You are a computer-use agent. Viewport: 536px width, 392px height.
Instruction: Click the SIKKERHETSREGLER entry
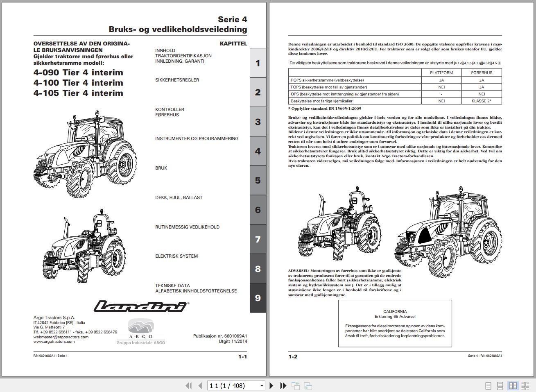(x=177, y=80)
